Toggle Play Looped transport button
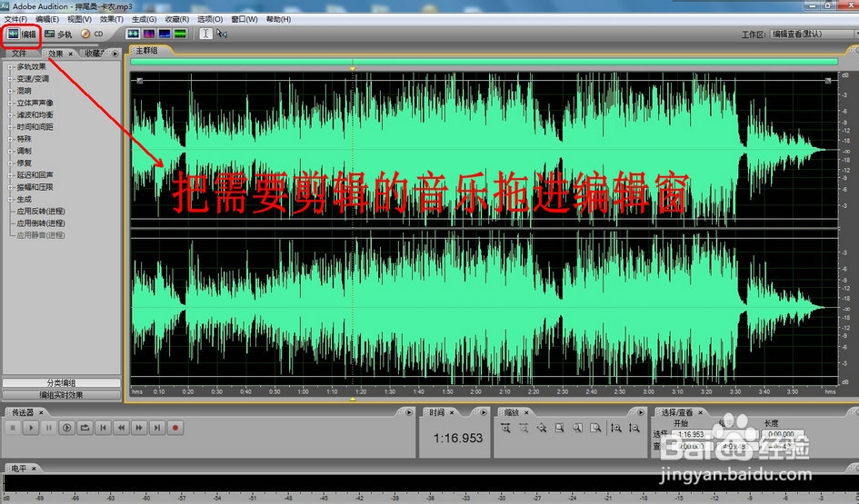 tap(85, 428)
